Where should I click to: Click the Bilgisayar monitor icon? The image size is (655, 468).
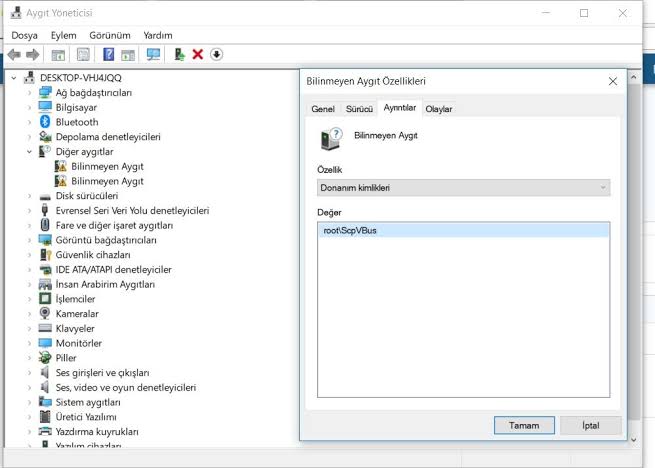tap(45, 107)
